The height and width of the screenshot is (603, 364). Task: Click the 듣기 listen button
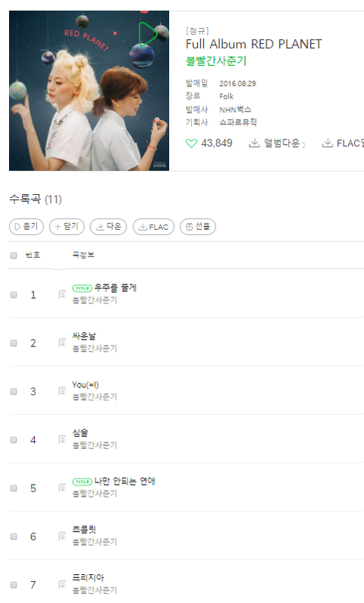[x=27, y=227]
